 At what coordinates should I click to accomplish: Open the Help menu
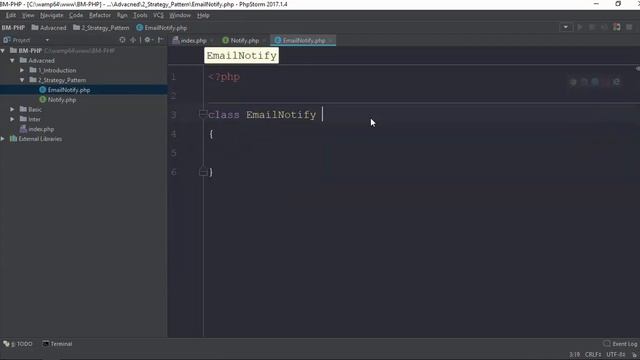pyautogui.click(x=203, y=16)
